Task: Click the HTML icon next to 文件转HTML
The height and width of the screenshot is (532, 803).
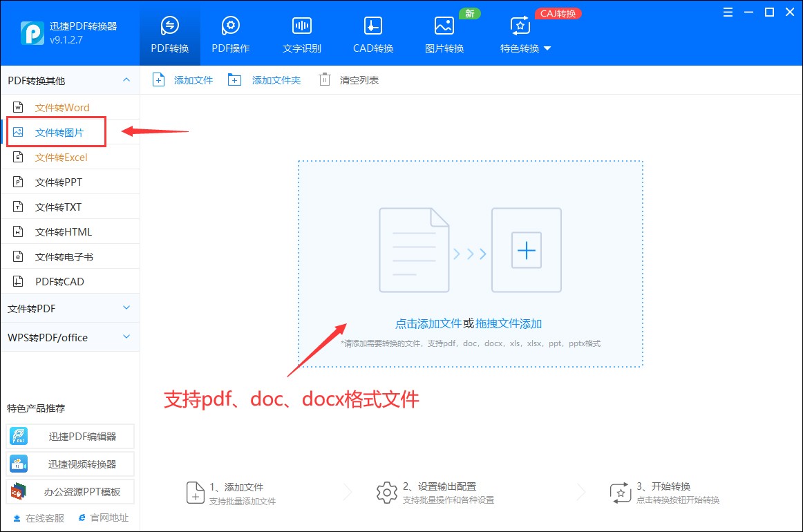Action: click(18, 231)
